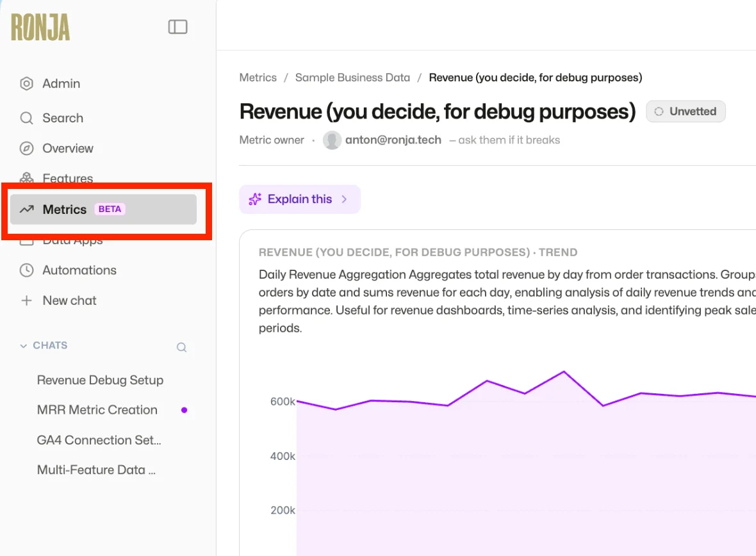Open the MRR Metric Creation chat
The height and width of the screenshot is (556, 756).
click(97, 410)
